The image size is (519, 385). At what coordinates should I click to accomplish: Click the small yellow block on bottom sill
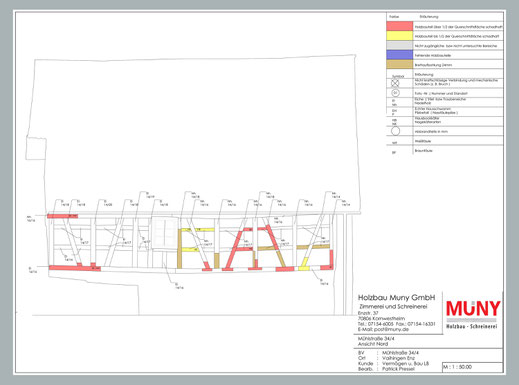303,268
